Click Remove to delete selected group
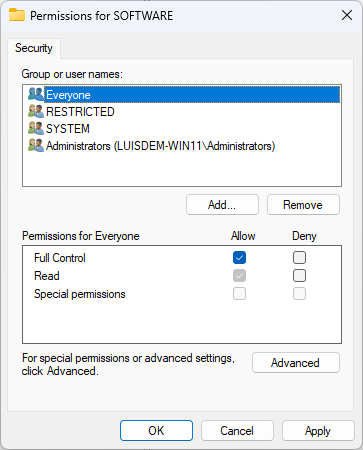Screen dimensions: 363x450 303,205
